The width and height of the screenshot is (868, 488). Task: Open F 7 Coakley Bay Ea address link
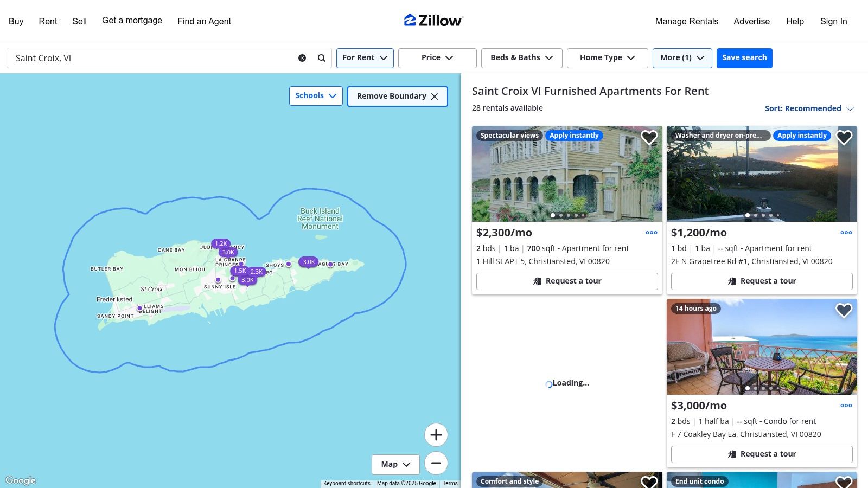(746, 434)
